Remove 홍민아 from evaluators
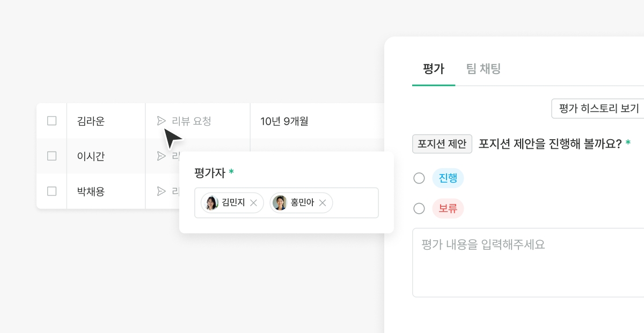 (x=323, y=203)
